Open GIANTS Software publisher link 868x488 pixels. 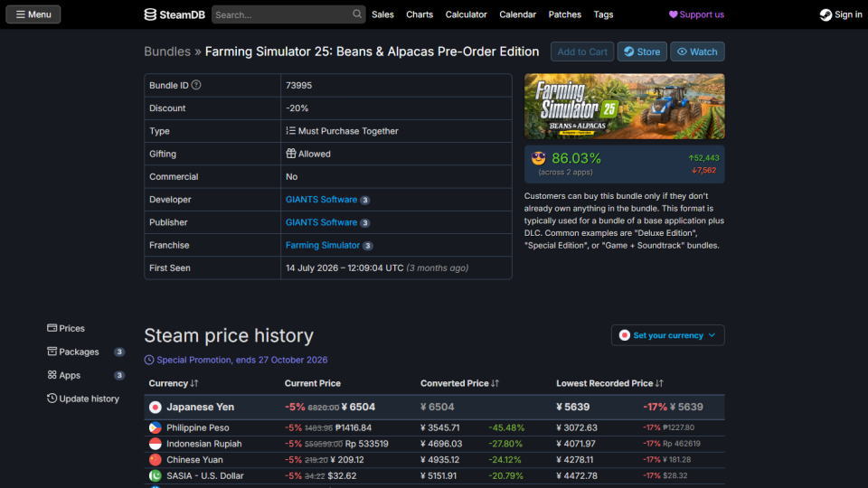tap(321, 222)
